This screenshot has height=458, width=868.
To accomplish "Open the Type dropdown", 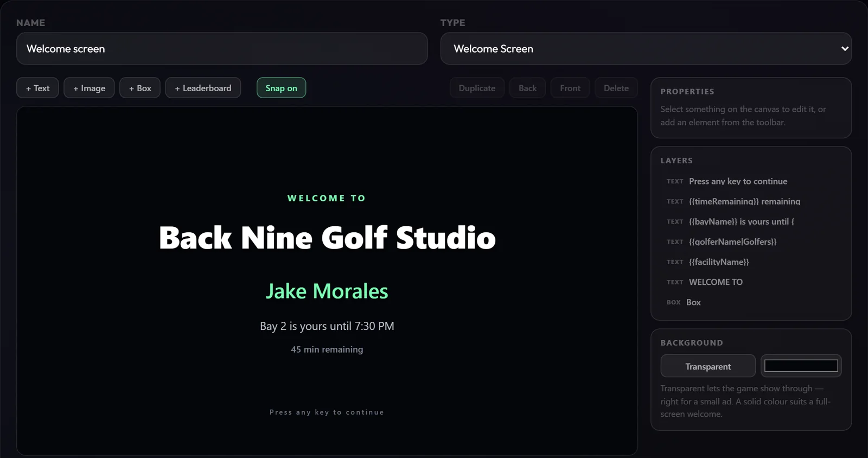I will 646,49.
